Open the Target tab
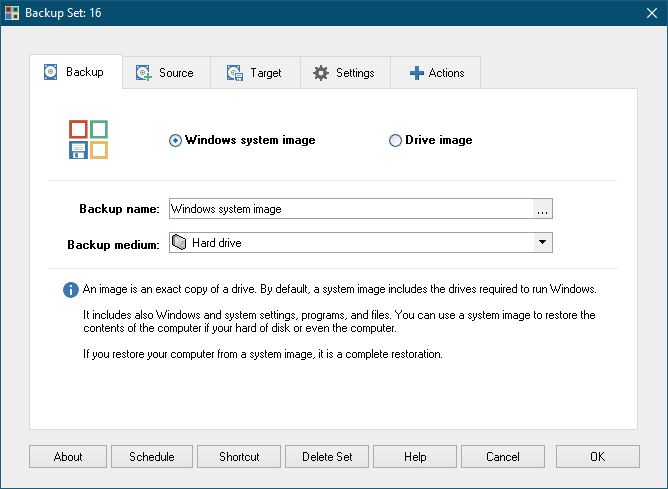This screenshot has width=668, height=489. [x=256, y=73]
